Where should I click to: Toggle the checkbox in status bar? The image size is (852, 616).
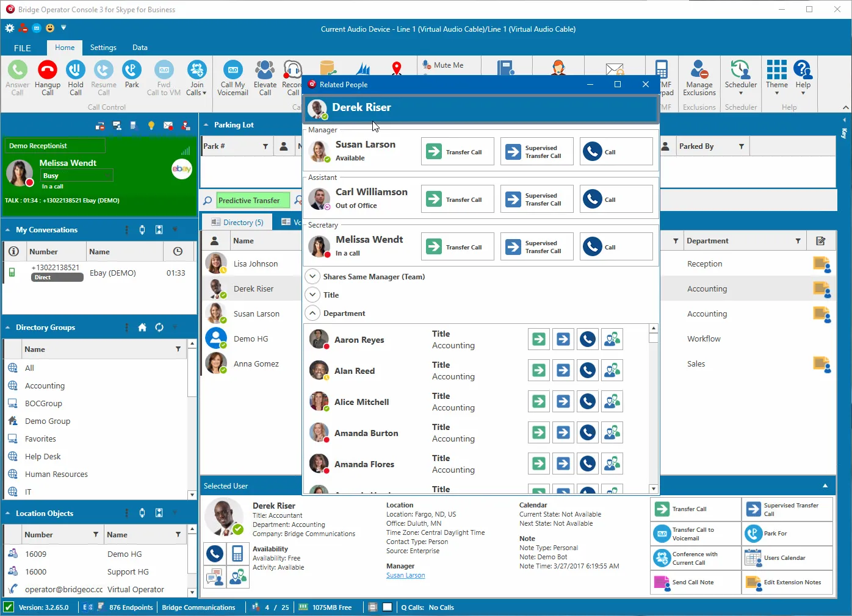[x=9, y=607]
